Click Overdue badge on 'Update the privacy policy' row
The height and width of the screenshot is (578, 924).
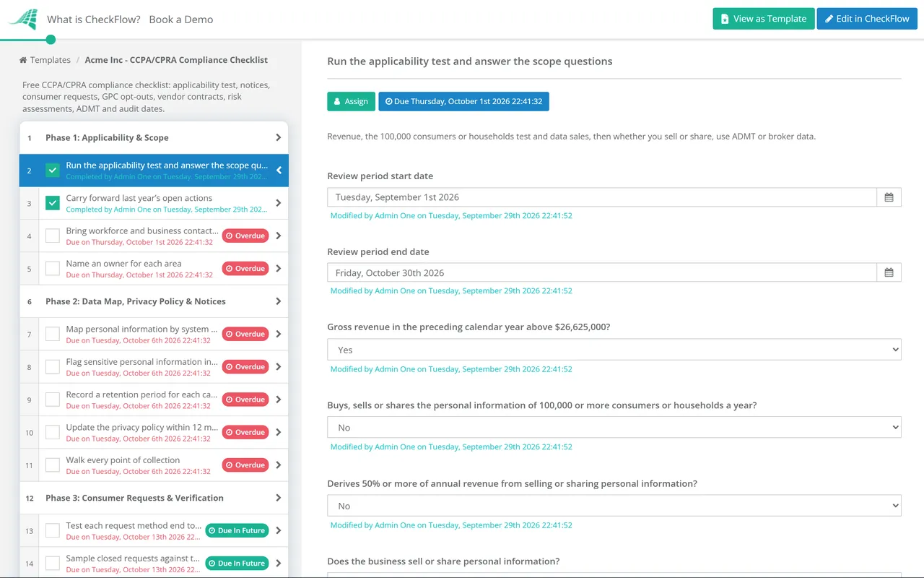pos(245,432)
